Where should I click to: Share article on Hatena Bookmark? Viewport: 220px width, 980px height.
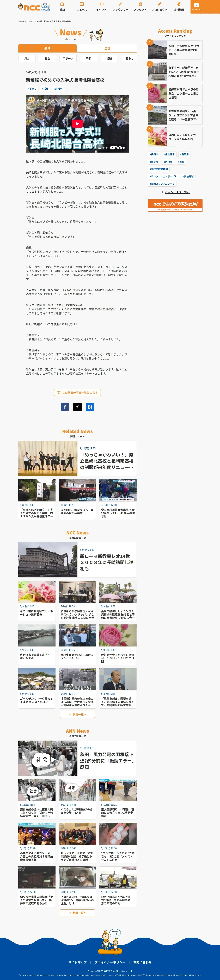(90, 407)
